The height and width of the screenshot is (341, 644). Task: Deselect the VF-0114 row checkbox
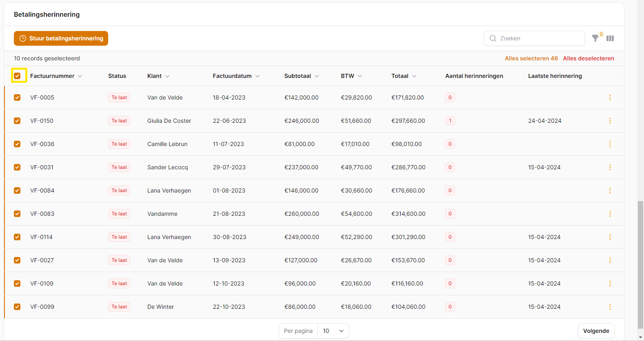[x=17, y=237]
